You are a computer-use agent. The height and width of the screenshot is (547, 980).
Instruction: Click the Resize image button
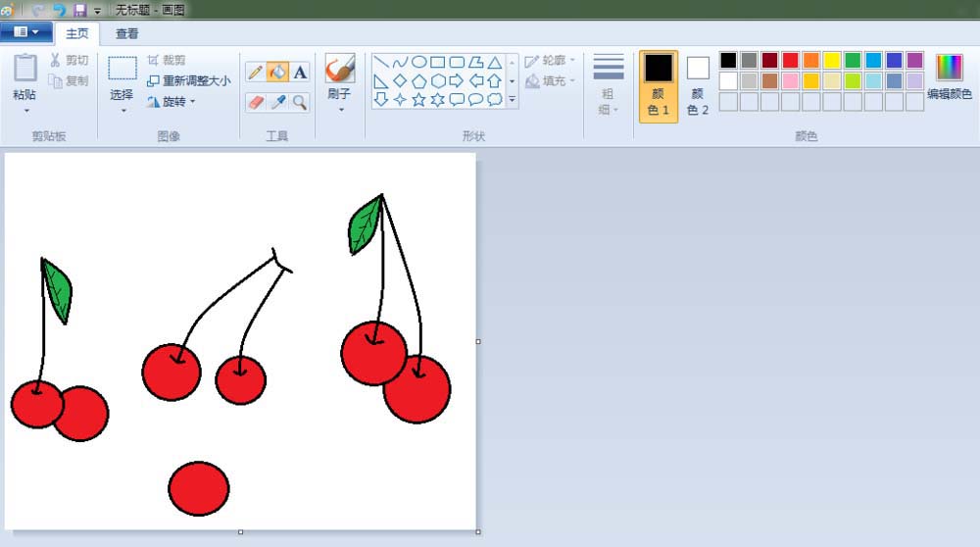tap(189, 80)
